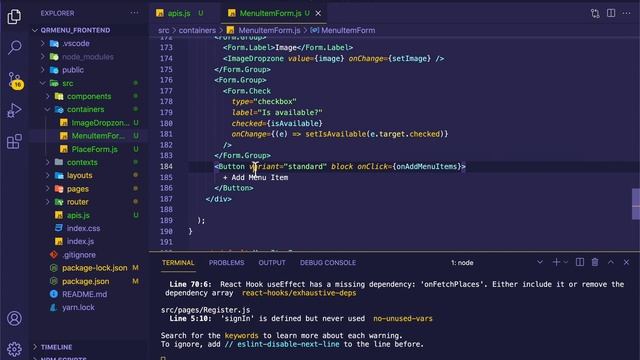Maximize the terminal panel size
The image size is (640, 360).
pos(611,262)
